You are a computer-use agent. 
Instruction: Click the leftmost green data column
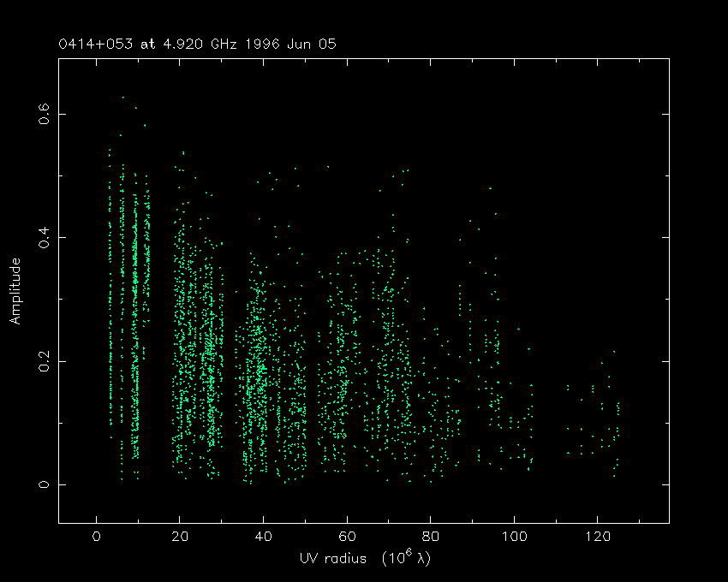pos(110,282)
